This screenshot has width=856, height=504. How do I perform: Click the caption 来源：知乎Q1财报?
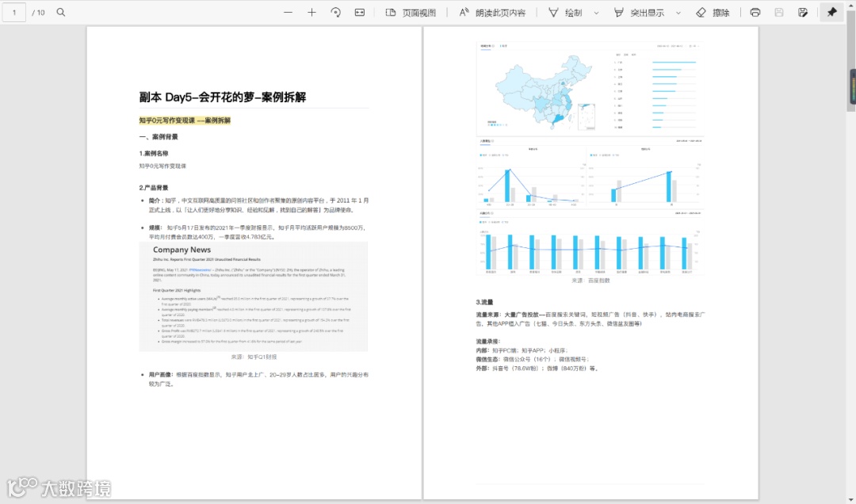click(x=254, y=357)
